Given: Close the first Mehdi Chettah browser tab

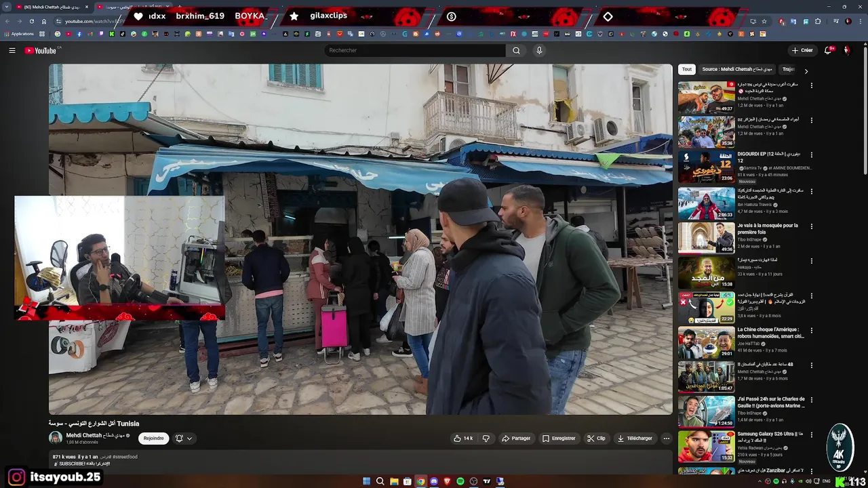Looking at the screenshot, I should [x=87, y=7].
